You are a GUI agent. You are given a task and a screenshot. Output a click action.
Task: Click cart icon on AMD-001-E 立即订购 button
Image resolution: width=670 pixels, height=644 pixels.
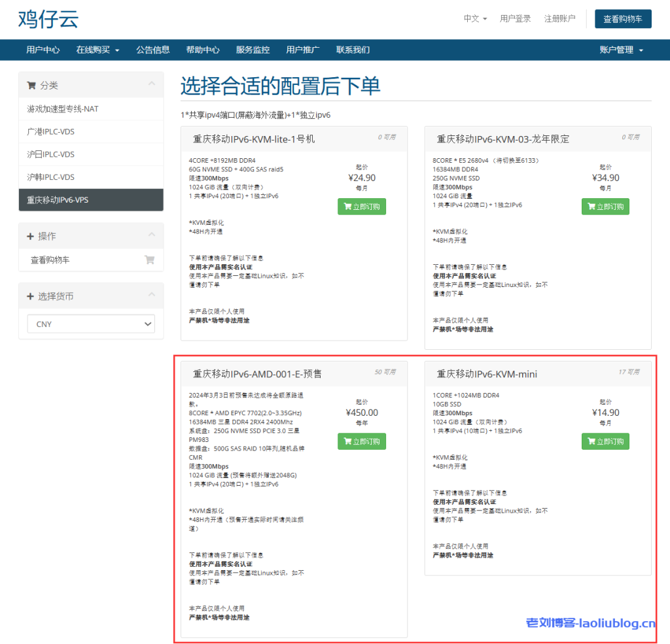pyautogui.click(x=347, y=441)
